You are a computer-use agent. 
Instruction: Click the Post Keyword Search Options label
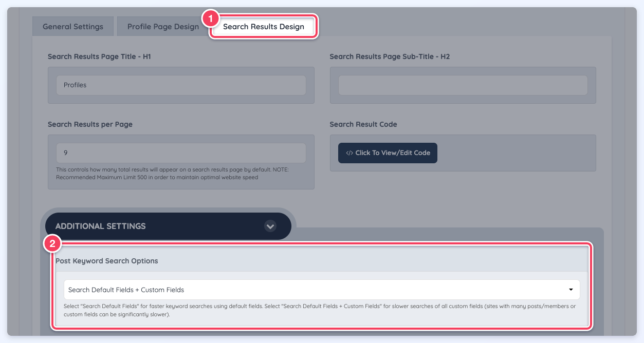[107, 261]
